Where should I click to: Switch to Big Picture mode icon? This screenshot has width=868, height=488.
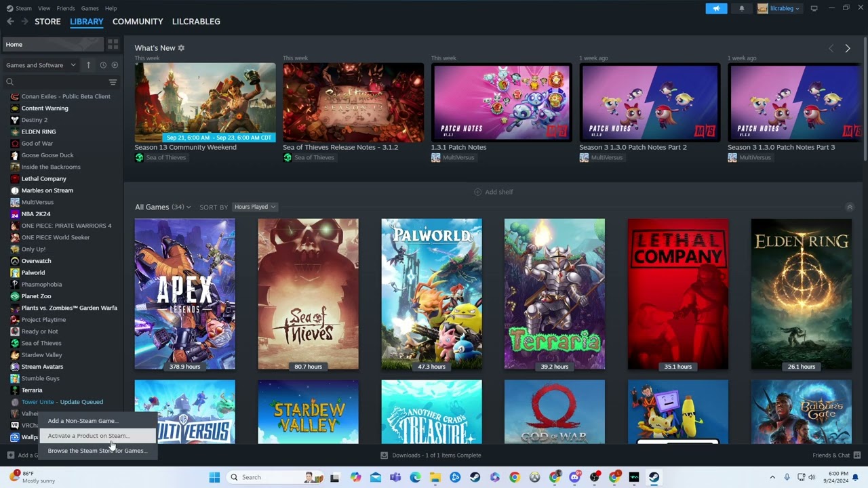pos(814,8)
